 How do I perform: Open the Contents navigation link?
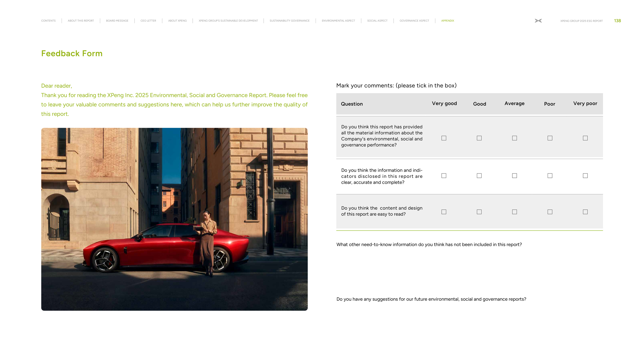(x=48, y=21)
